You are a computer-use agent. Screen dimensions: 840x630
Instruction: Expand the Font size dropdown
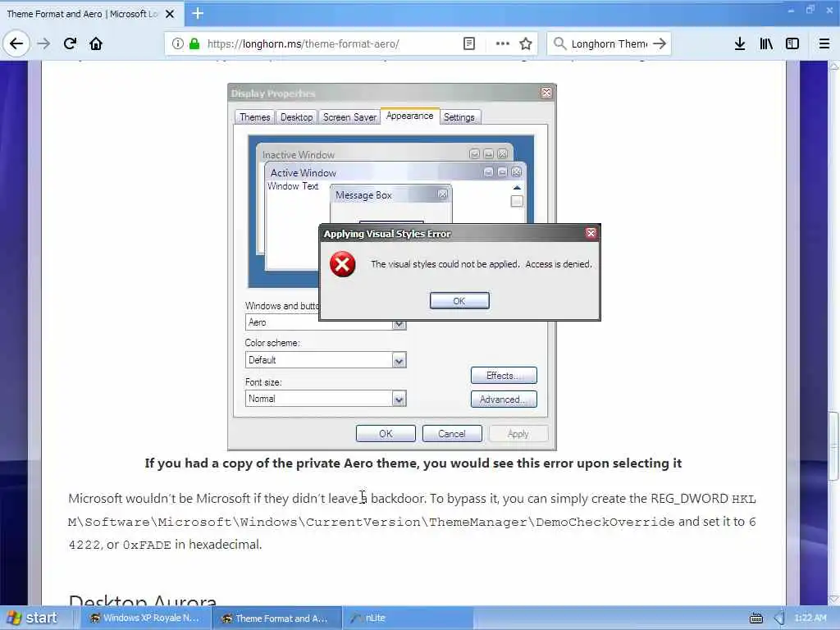pyautogui.click(x=399, y=399)
